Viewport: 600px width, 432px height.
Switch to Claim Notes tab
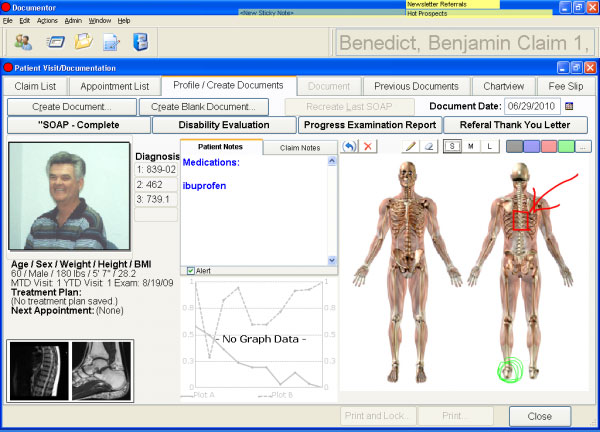pos(300,148)
